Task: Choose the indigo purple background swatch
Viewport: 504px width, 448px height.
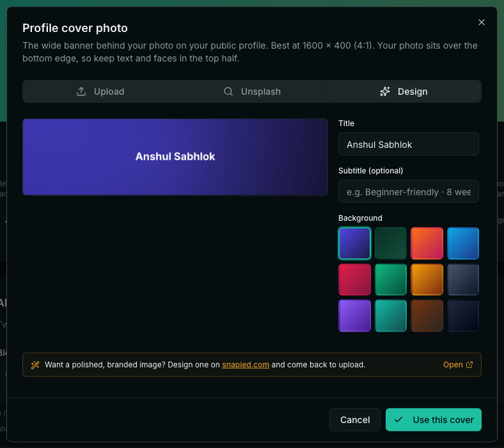Action: pyautogui.click(x=354, y=243)
